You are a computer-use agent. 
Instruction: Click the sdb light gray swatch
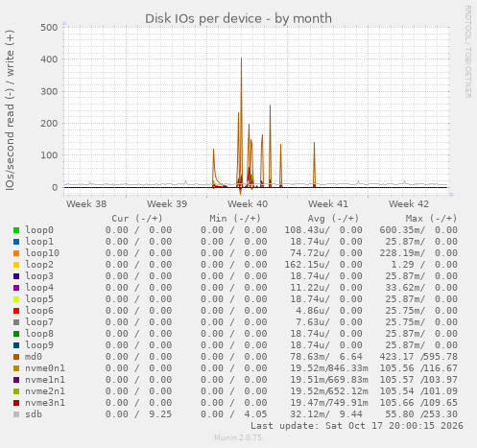point(16,414)
